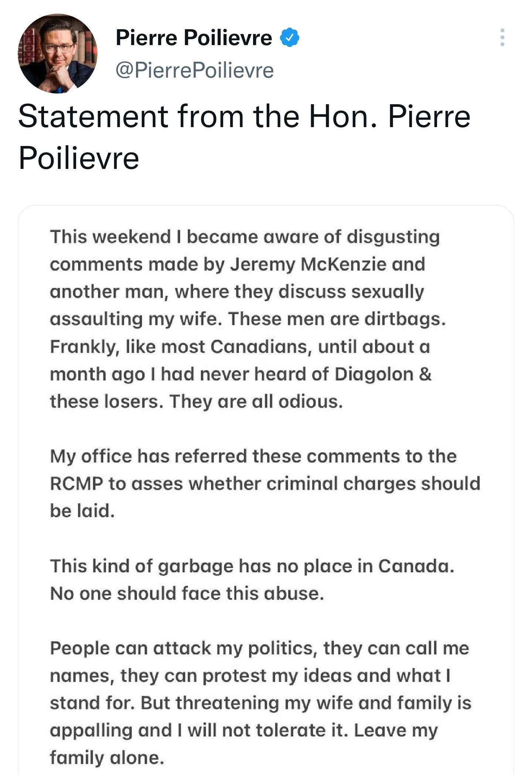
Task: Click the line 'People can attack my politics'
Action: coord(259,649)
